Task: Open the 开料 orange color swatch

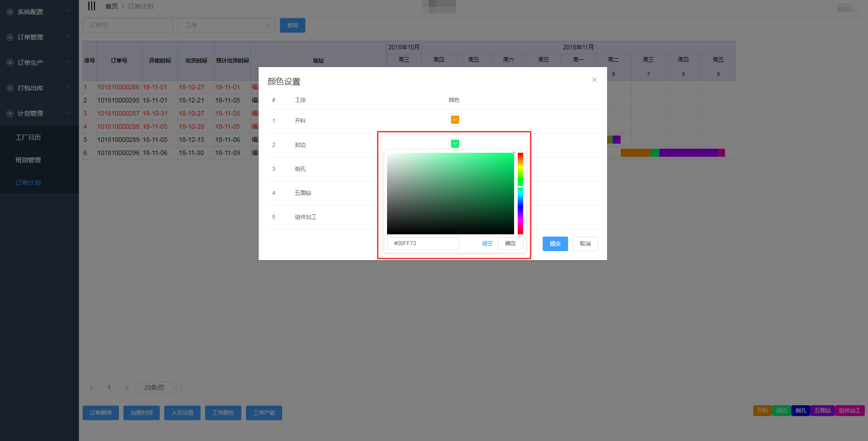Action: pyautogui.click(x=455, y=120)
